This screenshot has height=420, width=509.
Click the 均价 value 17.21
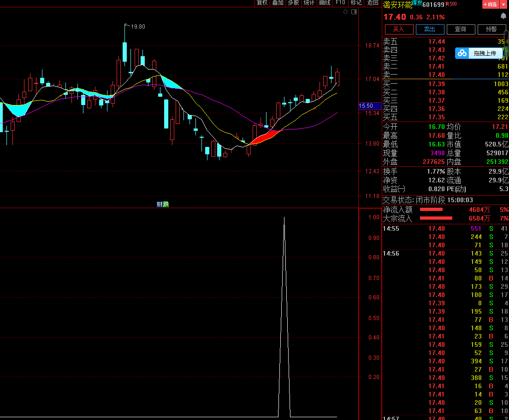pos(500,127)
